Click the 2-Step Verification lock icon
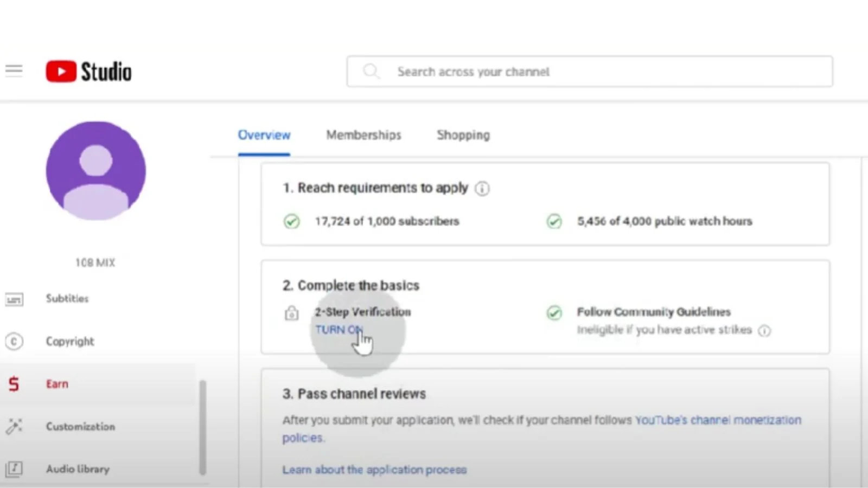This screenshot has width=868, height=488. [291, 313]
